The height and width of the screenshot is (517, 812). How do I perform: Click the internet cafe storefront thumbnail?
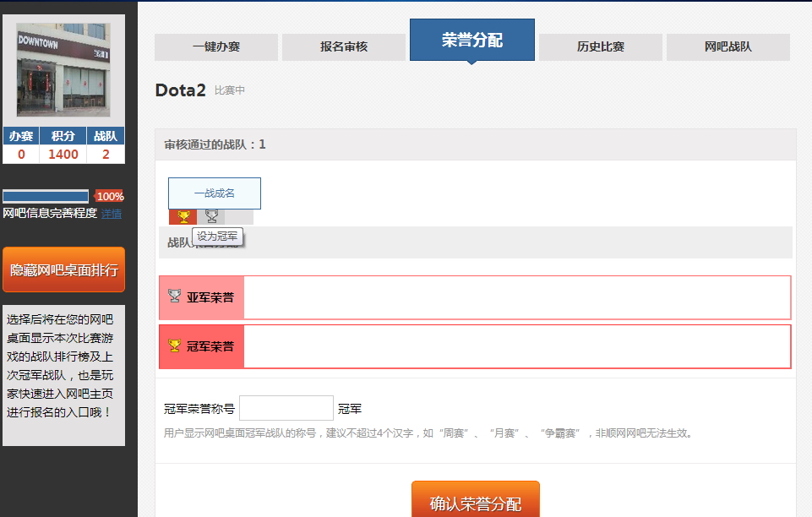tap(63, 69)
